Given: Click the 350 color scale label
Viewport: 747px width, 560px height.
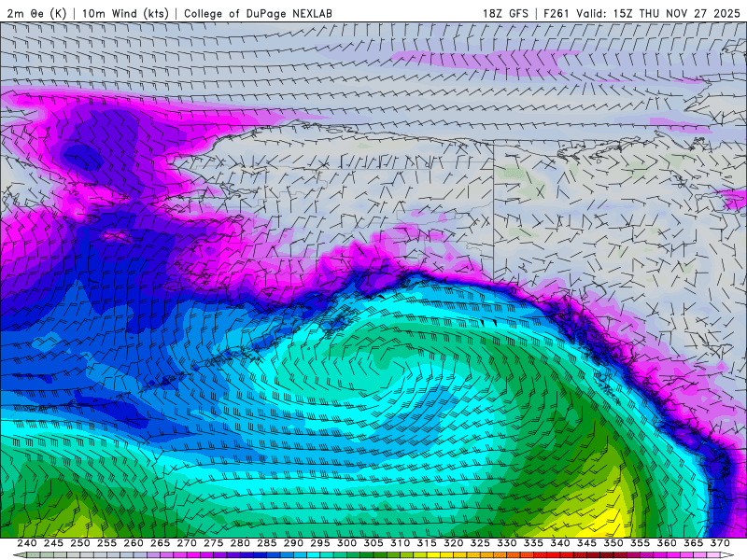Looking at the screenshot, I should coord(613,543).
